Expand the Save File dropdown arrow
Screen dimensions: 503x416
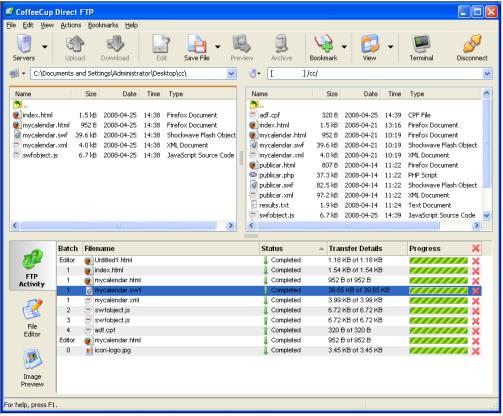coord(217,46)
